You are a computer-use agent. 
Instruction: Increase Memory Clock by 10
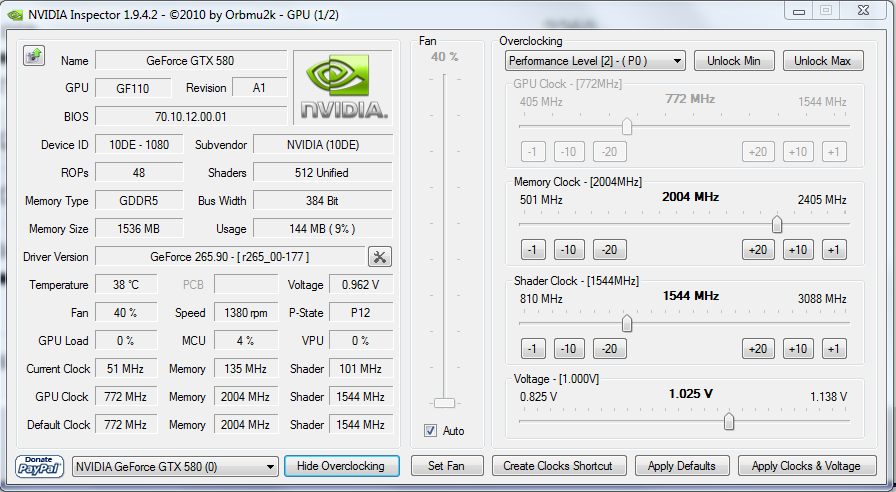tap(798, 250)
